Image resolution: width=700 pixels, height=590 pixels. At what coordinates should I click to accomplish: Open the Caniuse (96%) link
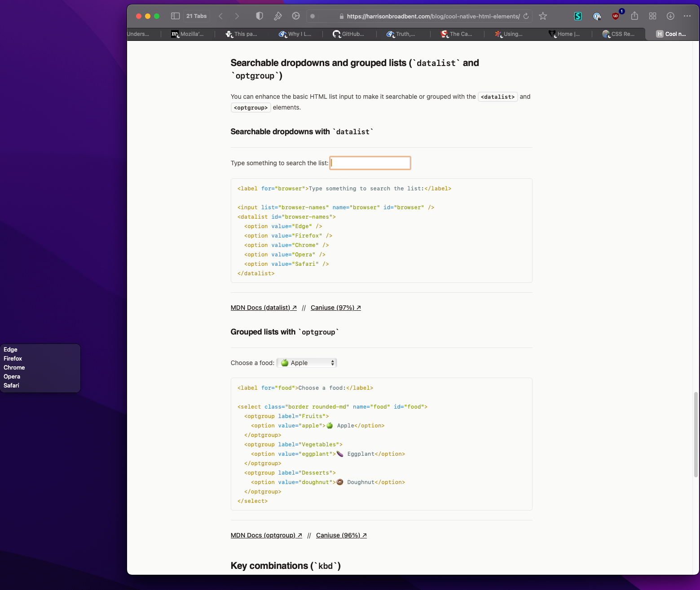tap(341, 535)
